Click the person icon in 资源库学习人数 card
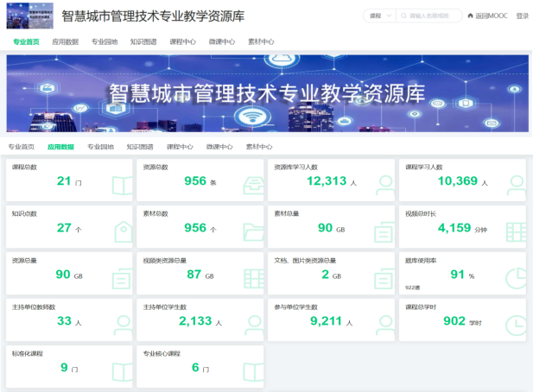The image size is (533, 392). (x=384, y=185)
